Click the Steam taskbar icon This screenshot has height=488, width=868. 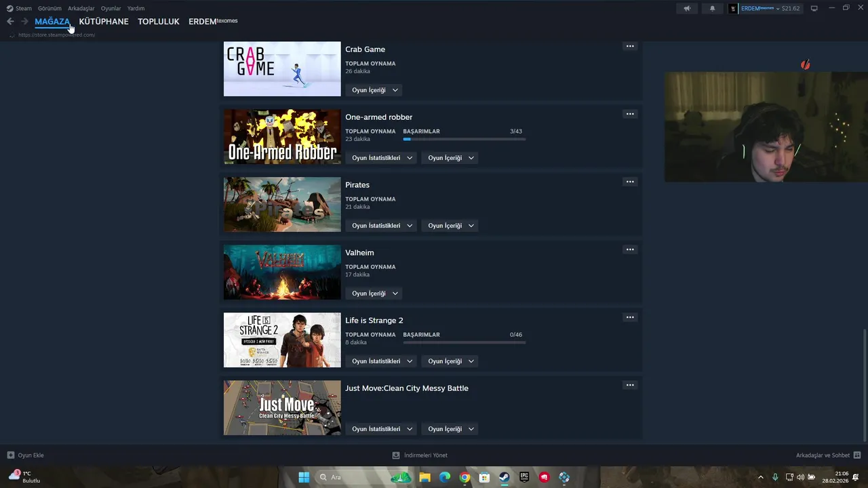point(505,477)
